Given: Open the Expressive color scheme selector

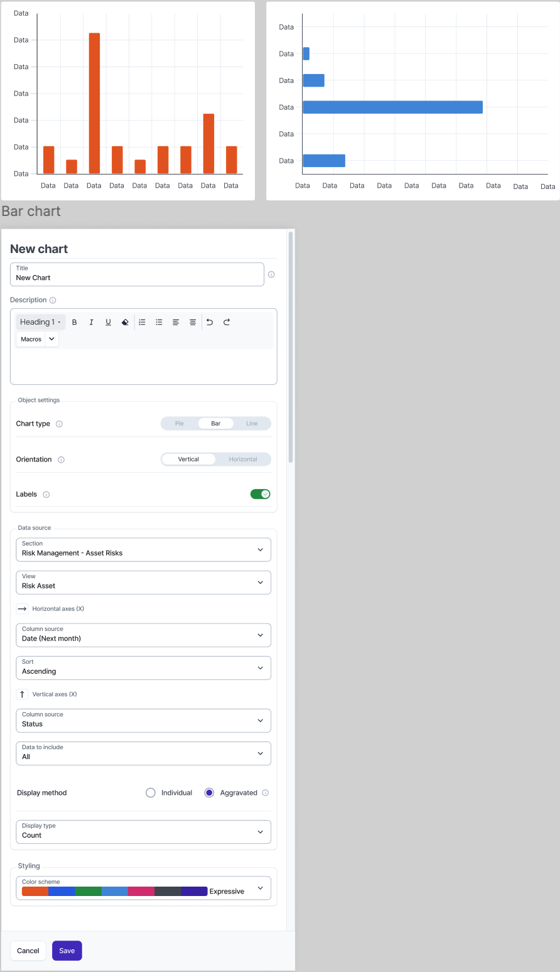Looking at the screenshot, I should click(143, 888).
